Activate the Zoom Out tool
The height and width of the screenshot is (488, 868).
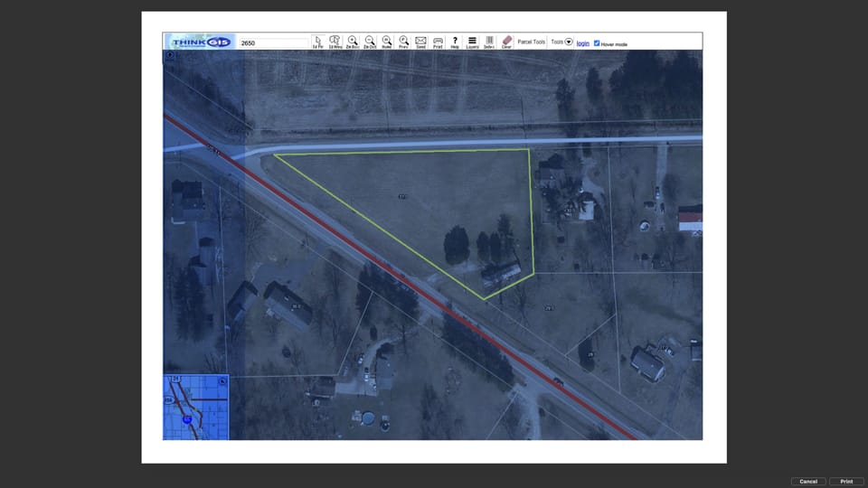click(x=369, y=42)
